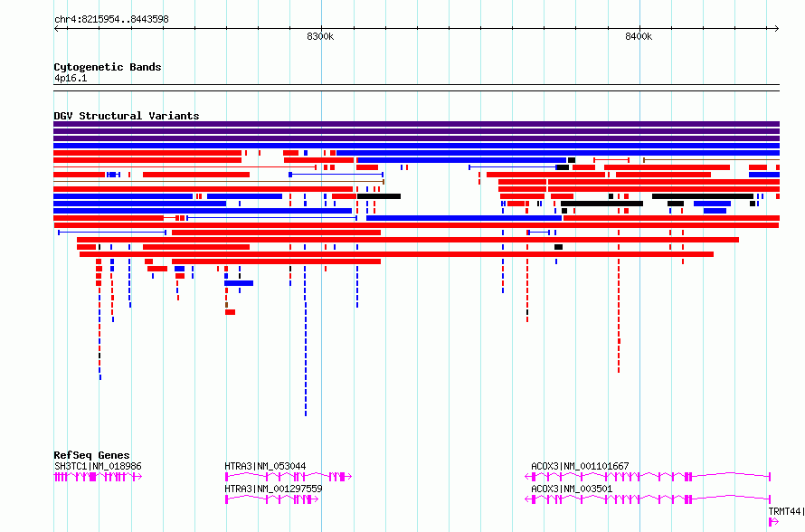Click the SH3TC1|NM_018986 gene label
The height and width of the screenshot is (532, 805).
pos(98,466)
